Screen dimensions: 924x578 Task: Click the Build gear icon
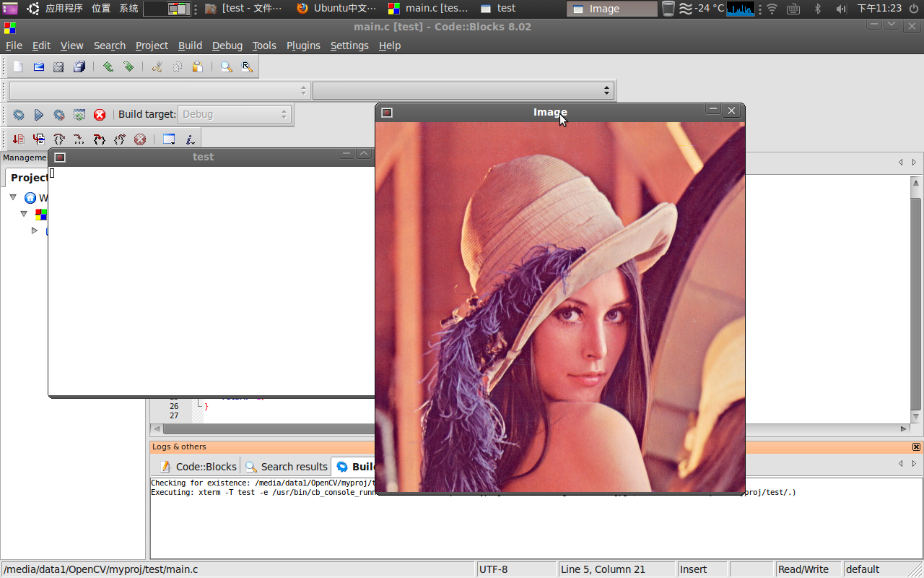tap(19, 115)
